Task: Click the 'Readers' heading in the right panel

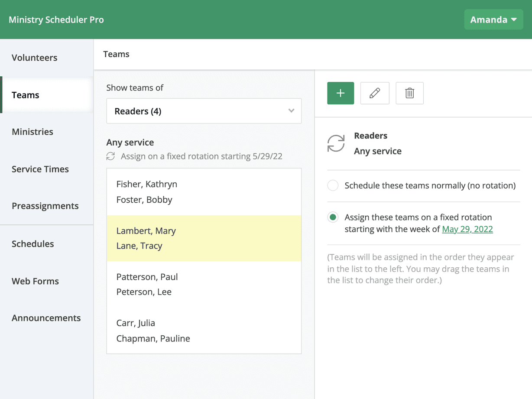Action: pyautogui.click(x=370, y=136)
